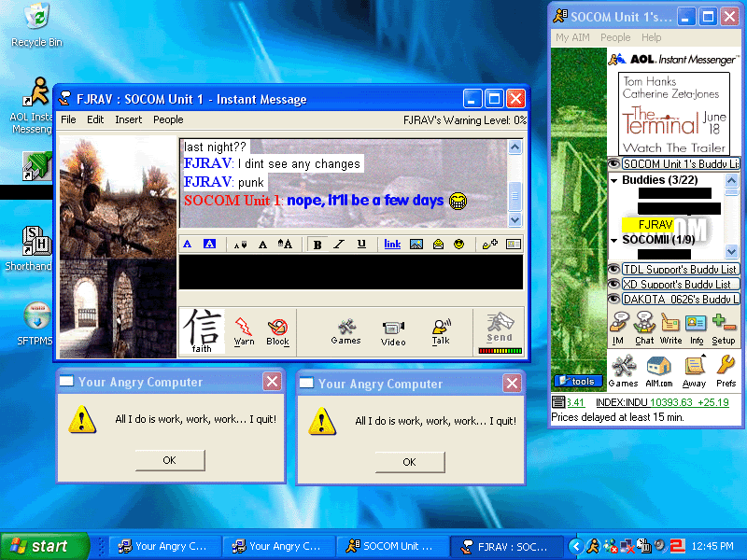
Task: Open Chat from buddy list toolbar
Action: pyautogui.click(x=644, y=328)
